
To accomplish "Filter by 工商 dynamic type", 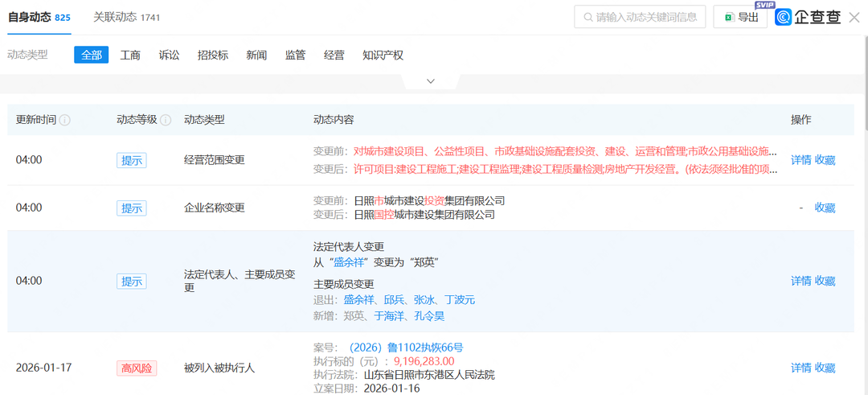I will (130, 55).
